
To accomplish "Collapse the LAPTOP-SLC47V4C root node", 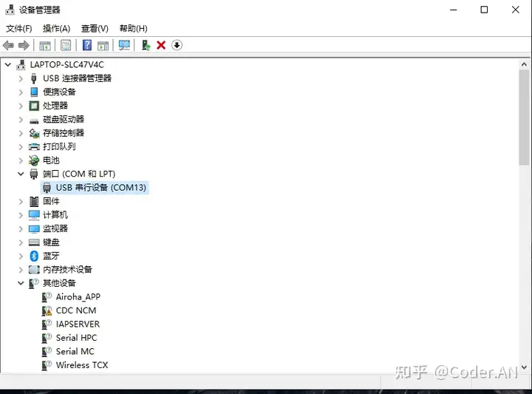I will pos(8,64).
